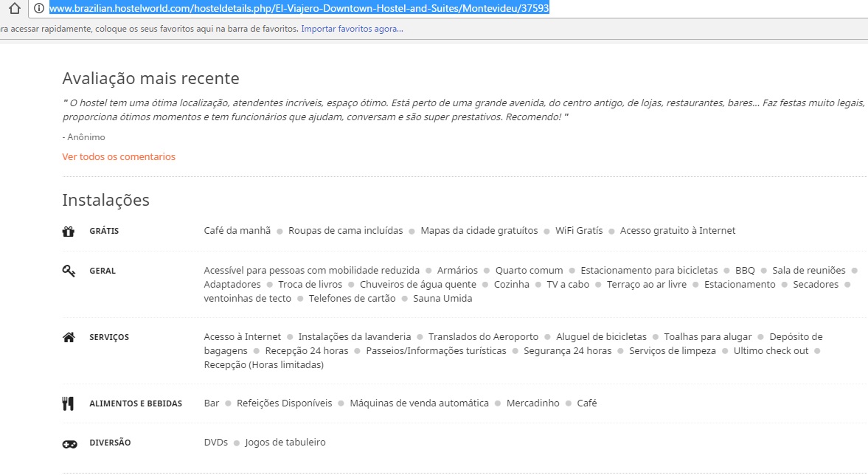Select the 'ALIMENTOS E BEBIDAS' category label
The width and height of the screenshot is (868, 475).
[136, 403]
